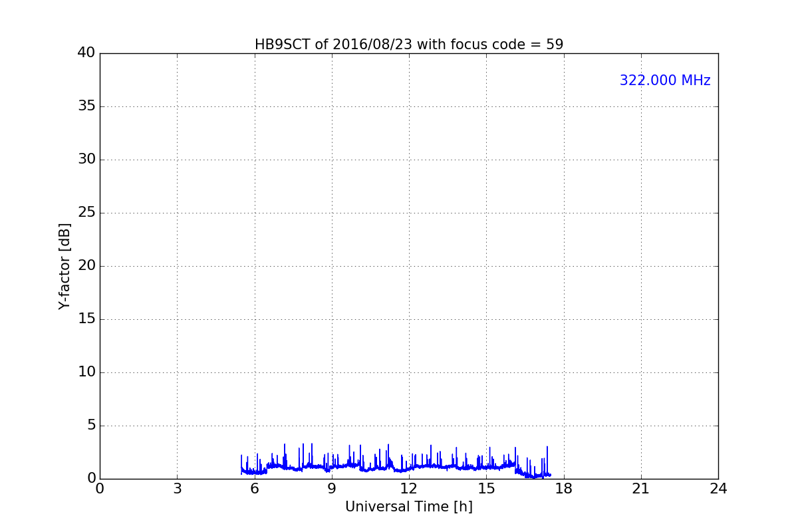
Task: Click x-axis tick label 12
Action: tap(409, 489)
